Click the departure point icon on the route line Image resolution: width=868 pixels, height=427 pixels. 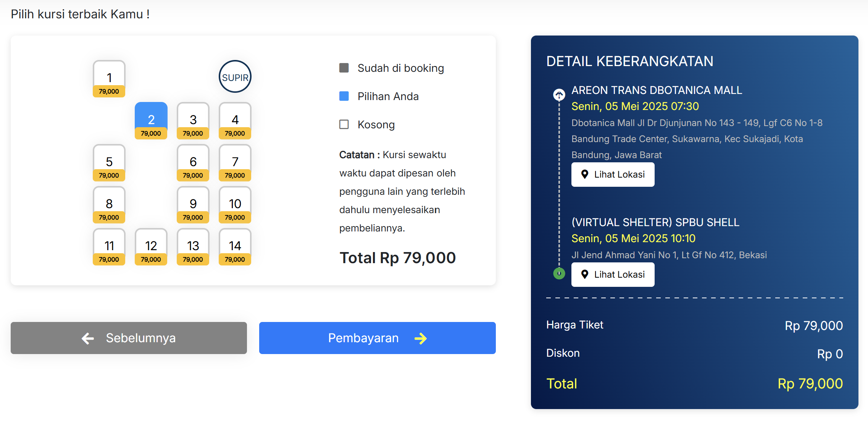(559, 94)
